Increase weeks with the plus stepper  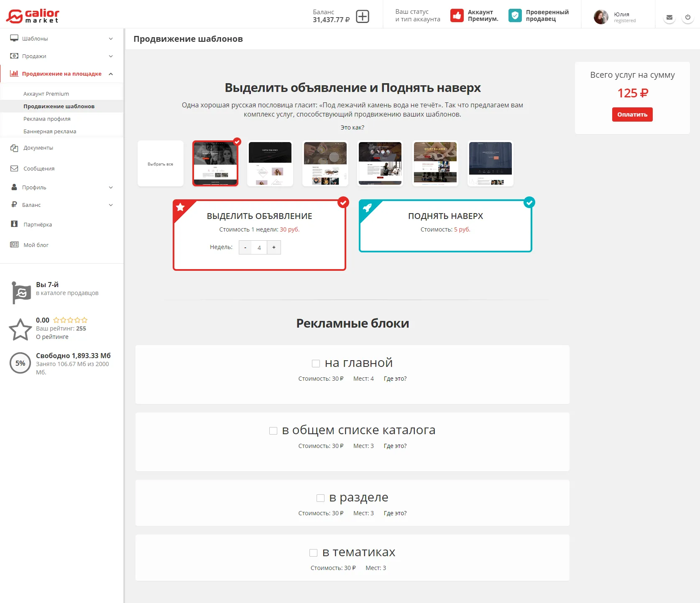274,247
